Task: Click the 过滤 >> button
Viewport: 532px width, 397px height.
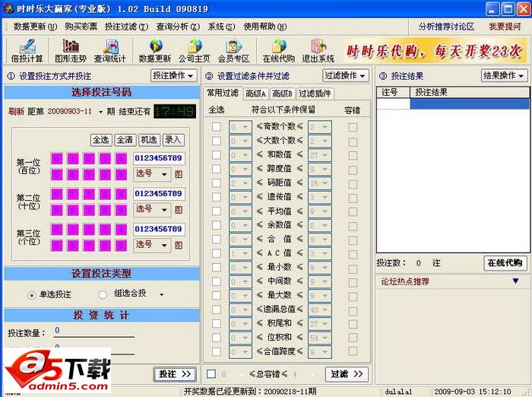Action: (x=347, y=374)
